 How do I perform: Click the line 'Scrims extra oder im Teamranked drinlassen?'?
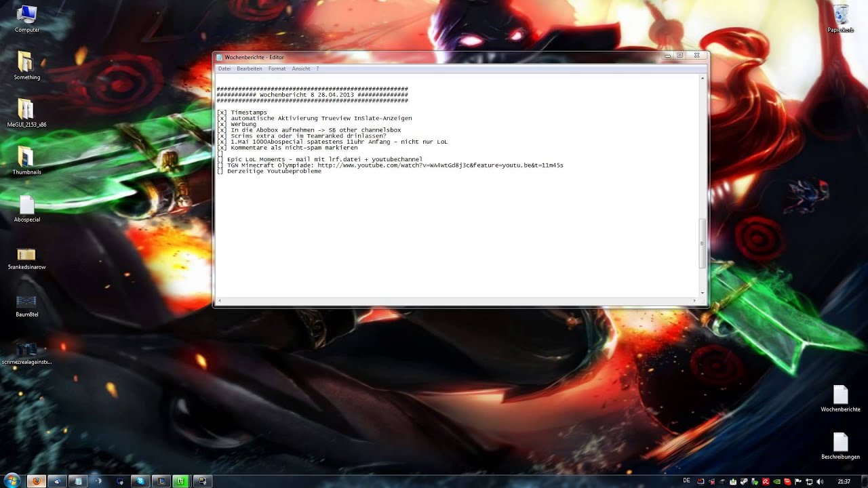pyautogui.click(x=309, y=136)
